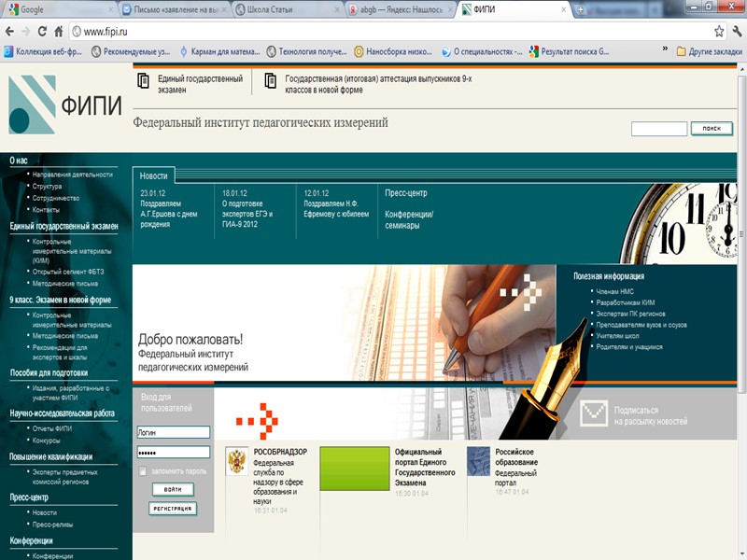Click the document icon beside Единый государственный экзамен

click(144, 80)
